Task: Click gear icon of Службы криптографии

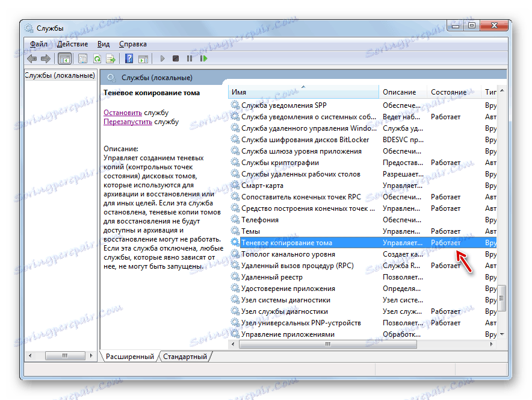Action: (x=235, y=162)
